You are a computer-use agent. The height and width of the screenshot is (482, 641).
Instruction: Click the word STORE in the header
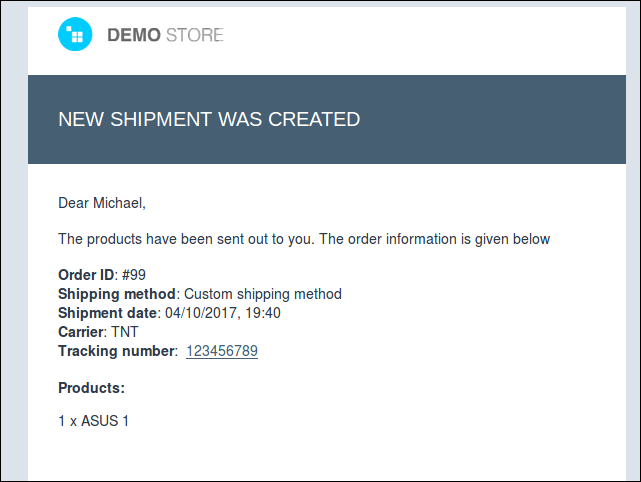(195, 35)
